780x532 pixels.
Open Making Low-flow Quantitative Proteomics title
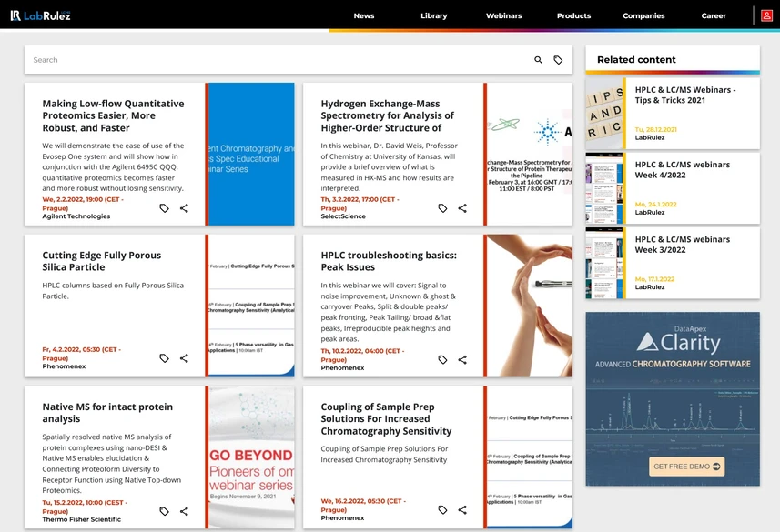(113, 115)
